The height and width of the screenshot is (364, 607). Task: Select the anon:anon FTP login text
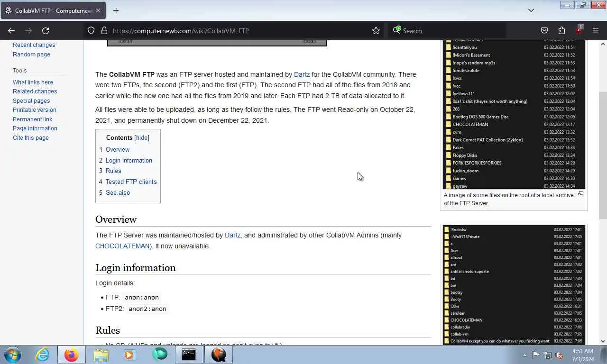point(142,298)
